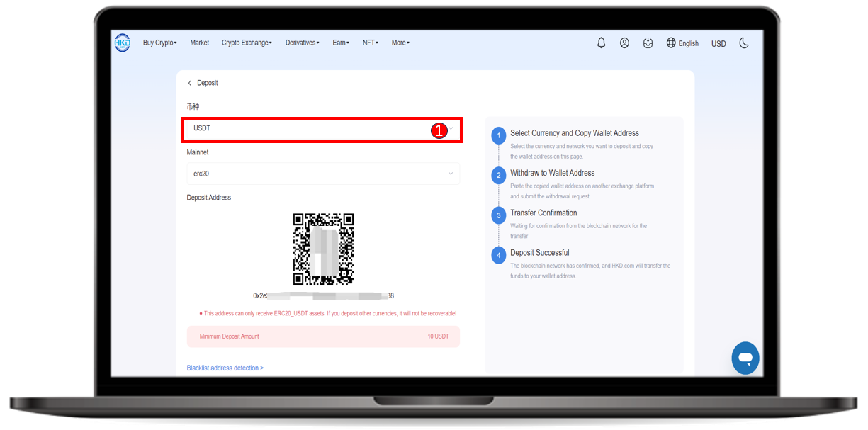Open the Market page
This screenshot has width=868, height=430.
point(199,43)
